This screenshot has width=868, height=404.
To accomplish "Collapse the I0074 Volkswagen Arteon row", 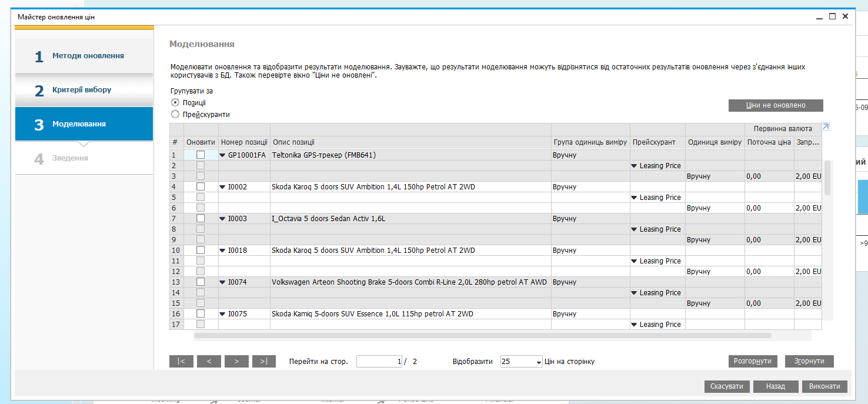I will tap(222, 282).
